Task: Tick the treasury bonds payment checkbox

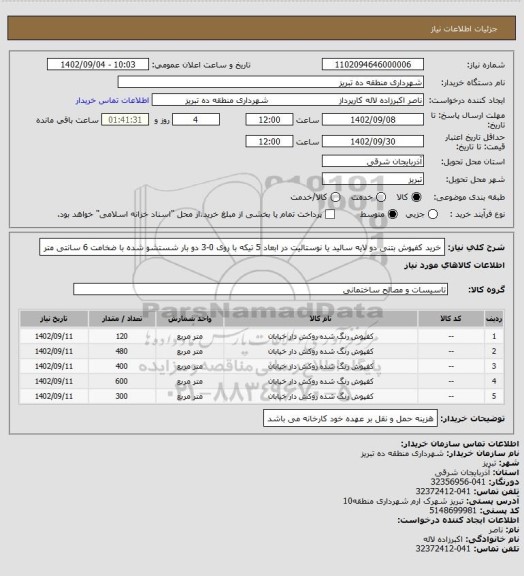Action: [330, 214]
